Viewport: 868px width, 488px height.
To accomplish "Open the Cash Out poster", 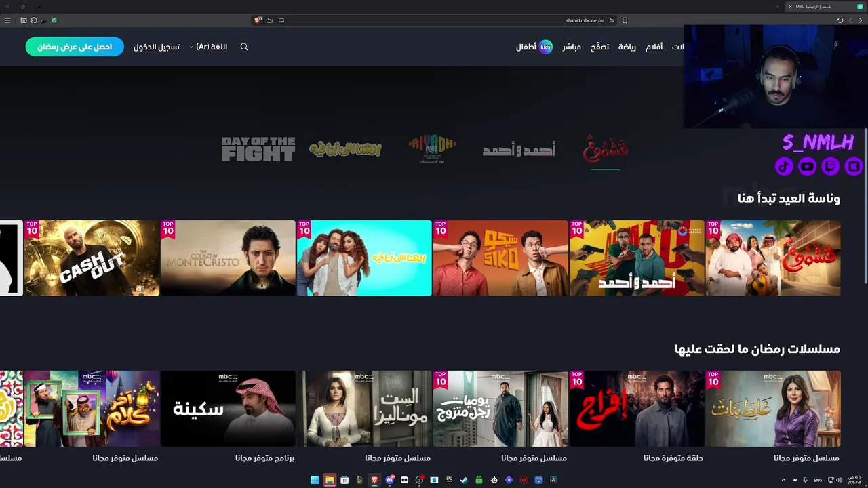I will coord(92,258).
